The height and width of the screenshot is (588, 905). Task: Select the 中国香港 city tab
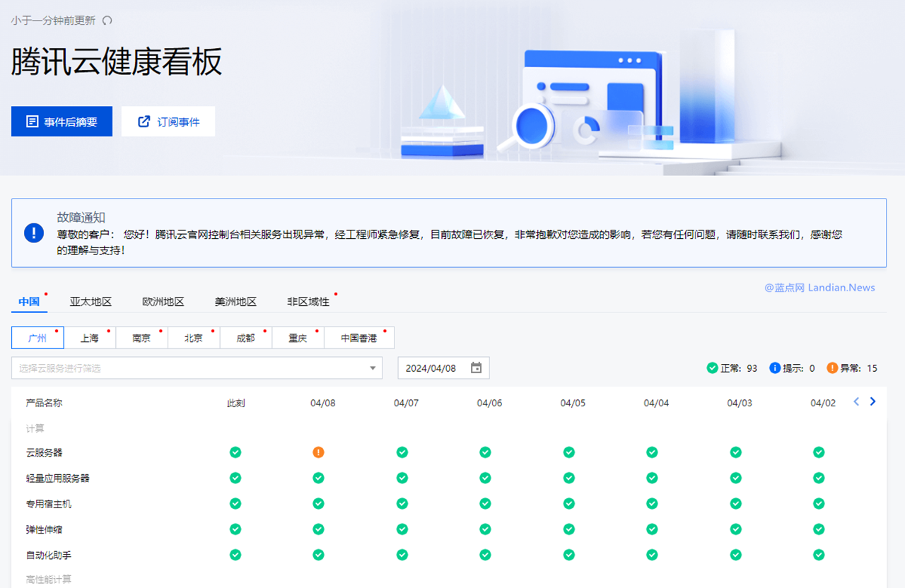click(359, 338)
